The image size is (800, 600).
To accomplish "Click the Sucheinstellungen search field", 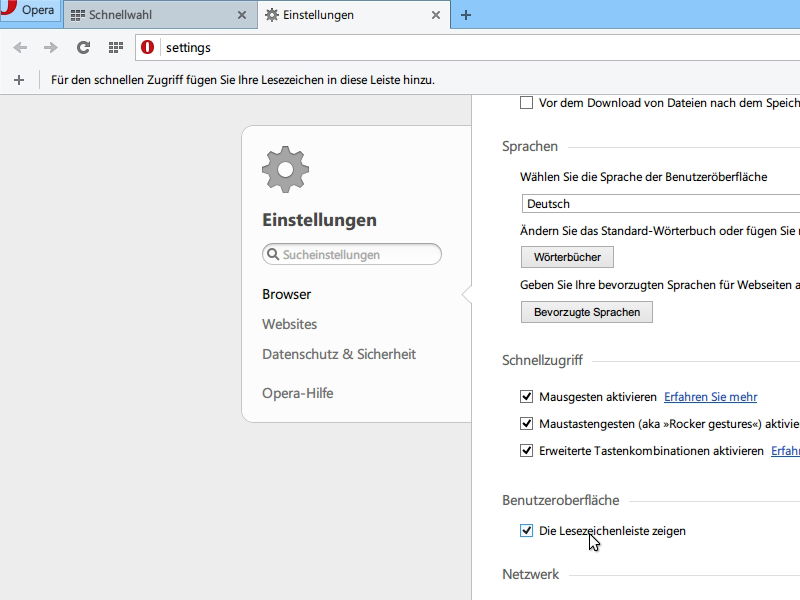I will [x=352, y=254].
